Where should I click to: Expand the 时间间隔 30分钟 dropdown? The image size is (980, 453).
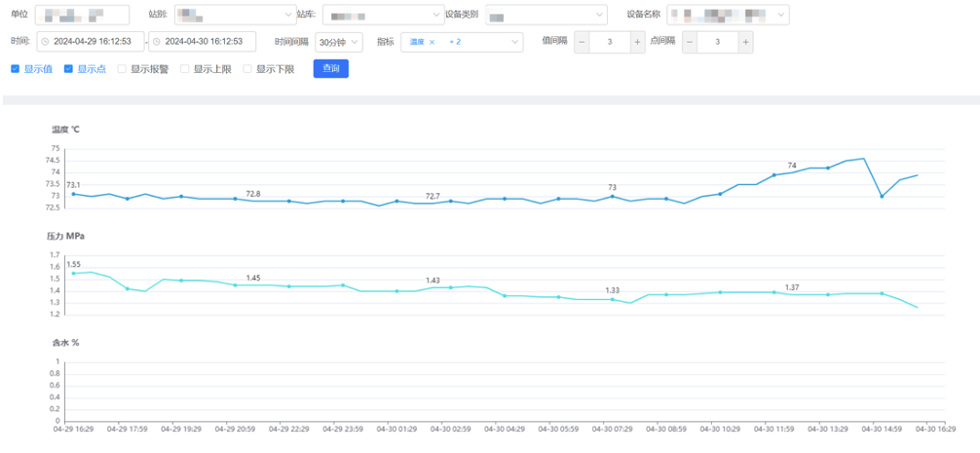click(x=339, y=42)
